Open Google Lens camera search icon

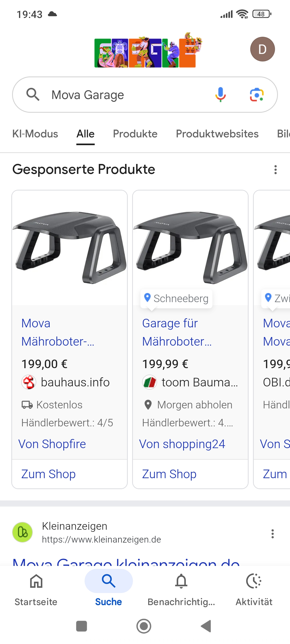pyautogui.click(x=257, y=95)
